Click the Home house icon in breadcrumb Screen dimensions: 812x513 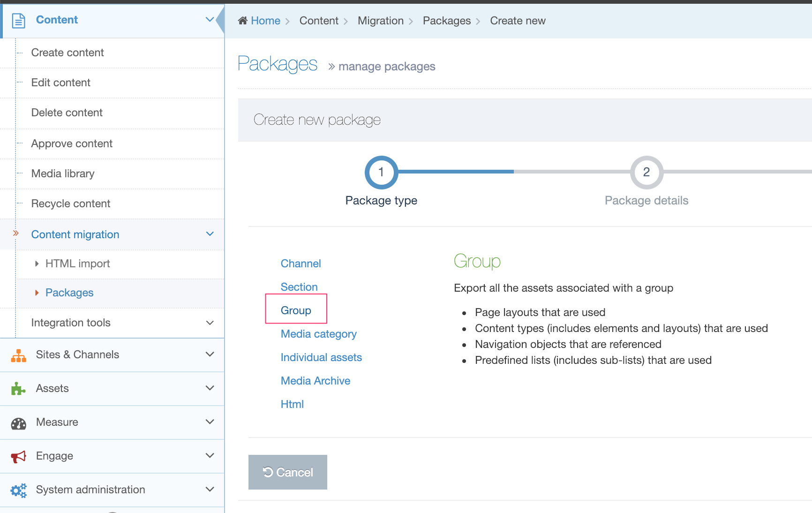tap(243, 21)
